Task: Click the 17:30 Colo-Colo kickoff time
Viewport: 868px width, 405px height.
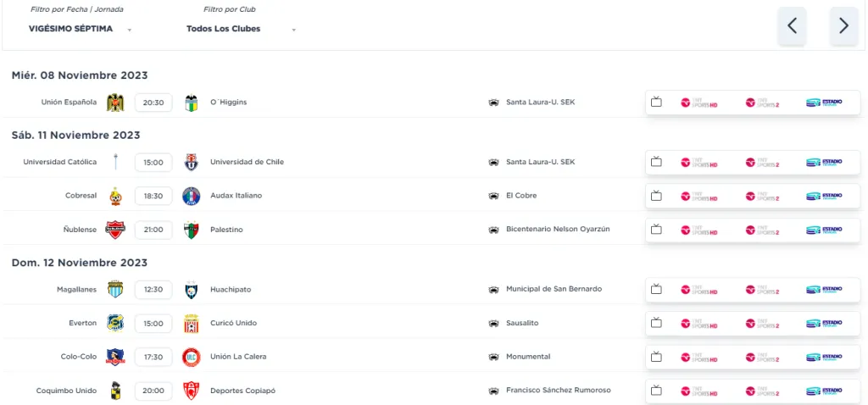Action: pos(153,357)
